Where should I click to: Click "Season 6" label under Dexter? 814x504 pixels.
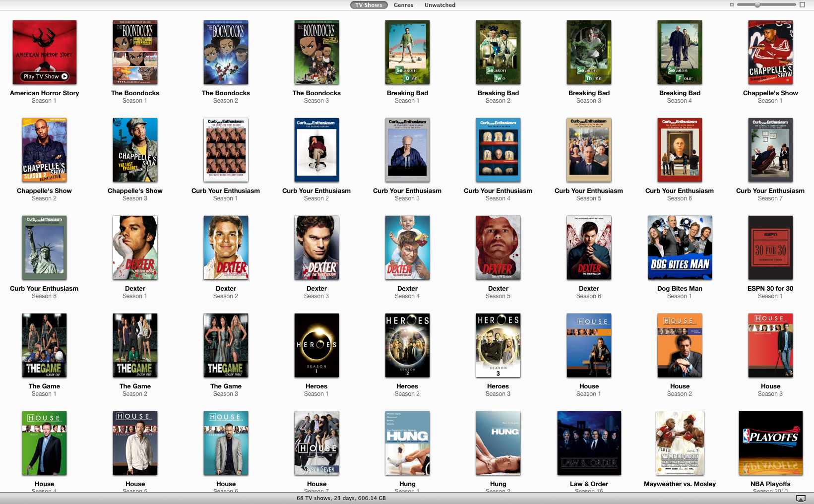coord(589,296)
